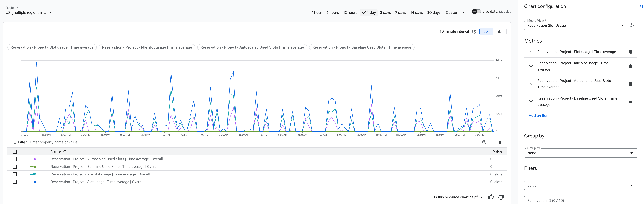Select the line chart view icon
Image resolution: width=644 pixels, height=204 pixels.
tap(486, 31)
